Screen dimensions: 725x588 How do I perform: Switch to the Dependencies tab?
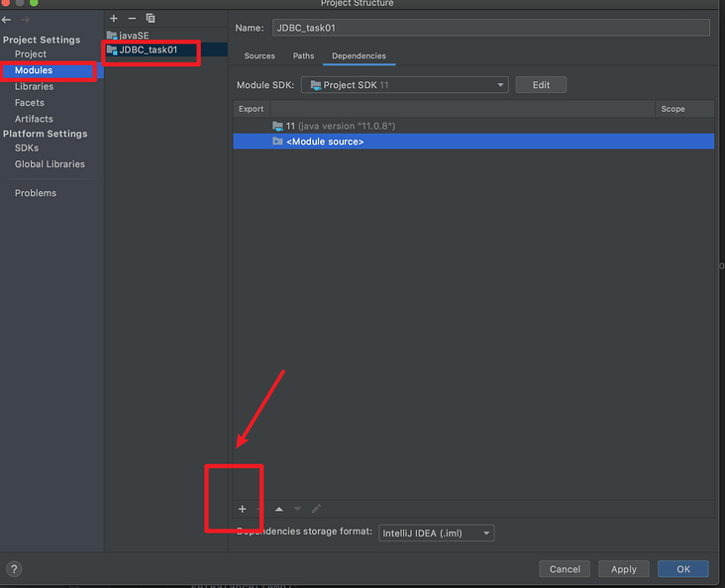359,56
